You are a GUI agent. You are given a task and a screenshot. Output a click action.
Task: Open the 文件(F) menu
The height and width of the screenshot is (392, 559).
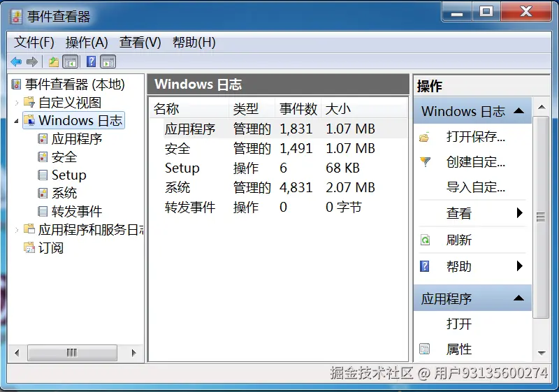tap(34, 43)
